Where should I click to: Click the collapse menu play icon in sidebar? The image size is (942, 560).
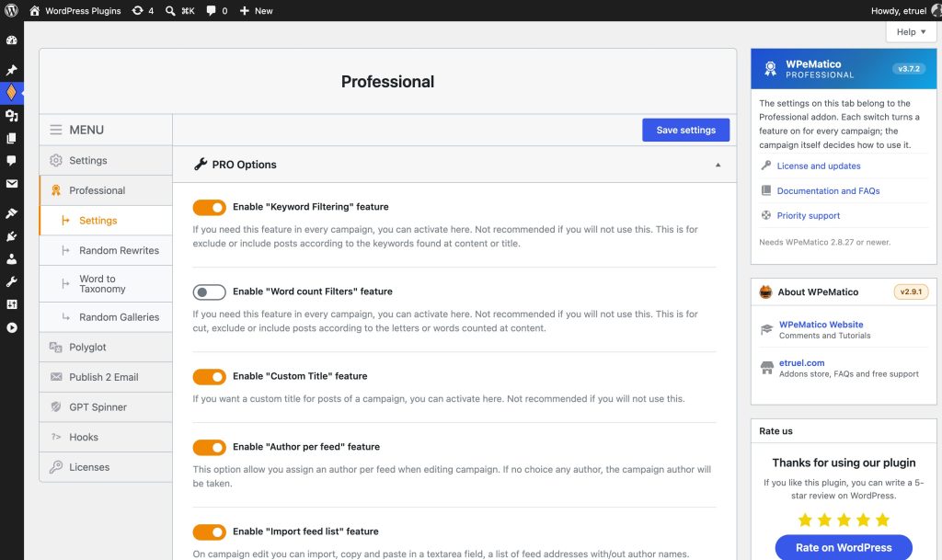coord(11,327)
